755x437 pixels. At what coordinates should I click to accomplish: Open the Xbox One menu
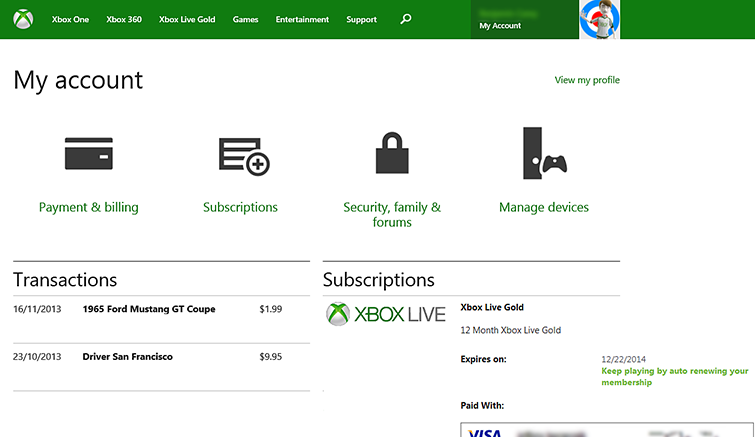(x=70, y=19)
